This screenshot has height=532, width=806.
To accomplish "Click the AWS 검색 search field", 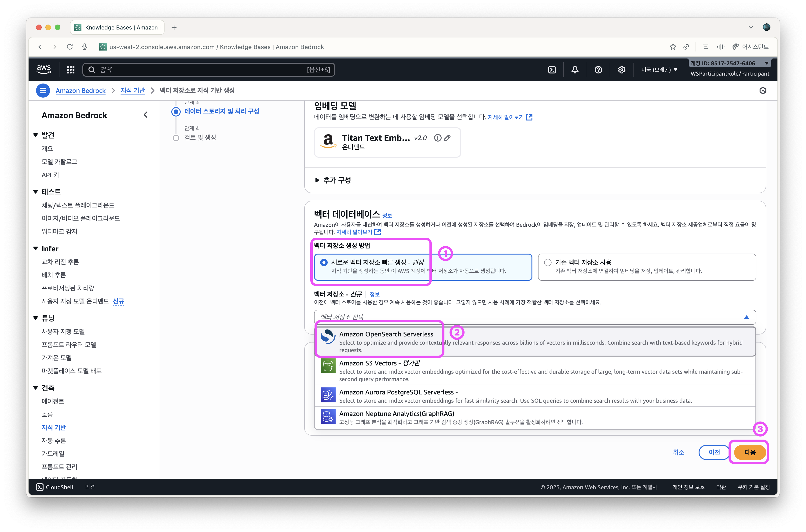I will (209, 69).
